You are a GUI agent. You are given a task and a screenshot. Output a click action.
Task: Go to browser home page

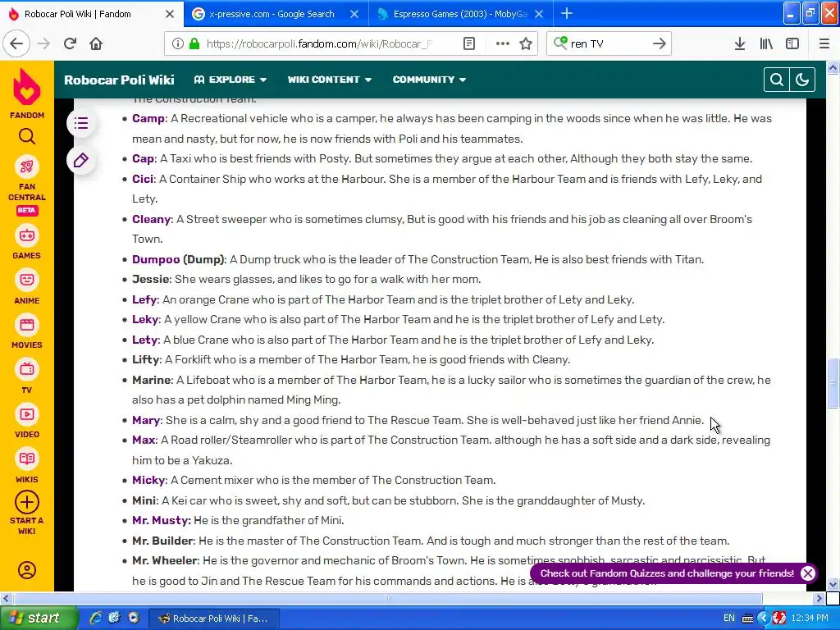(x=96, y=43)
